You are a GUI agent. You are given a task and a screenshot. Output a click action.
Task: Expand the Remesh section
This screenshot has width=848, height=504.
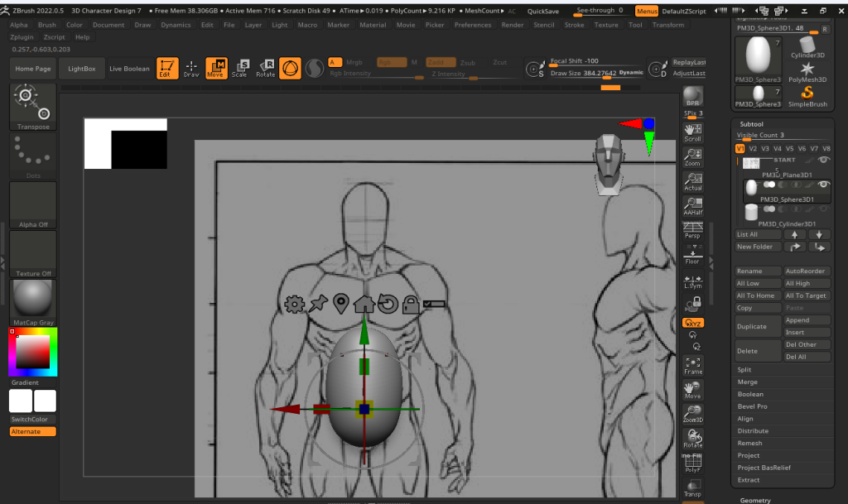click(751, 443)
